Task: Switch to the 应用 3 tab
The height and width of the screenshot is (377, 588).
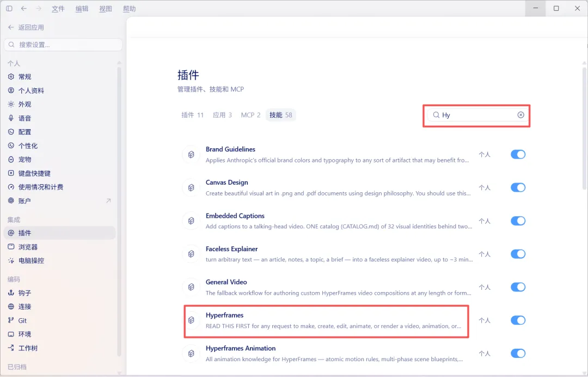Action: tap(222, 115)
